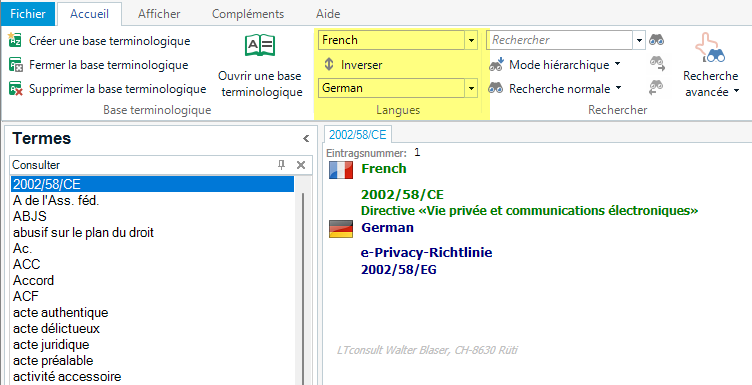
Task: Collapse the Termes panel with the chevron
Action: [x=306, y=139]
